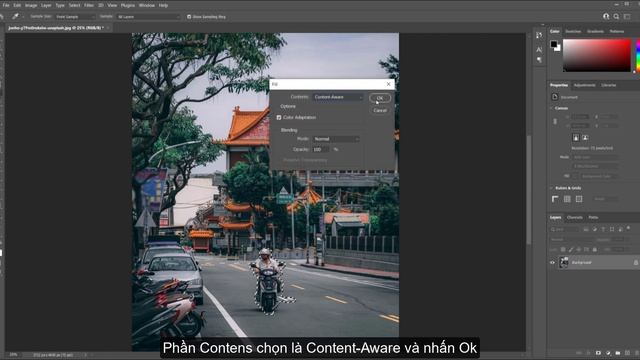Open the Sample Size dropdown
This screenshot has height=360, width=640.
(75, 17)
